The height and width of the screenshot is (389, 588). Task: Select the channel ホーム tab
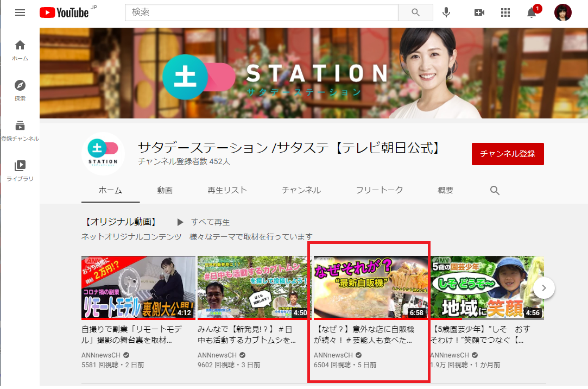[x=110, y=191]
